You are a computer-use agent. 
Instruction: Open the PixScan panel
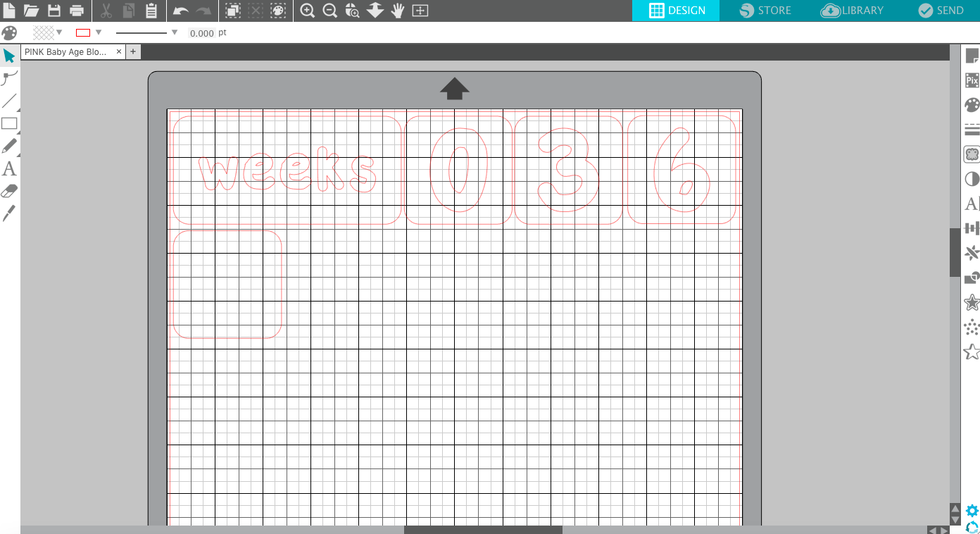[972, 80]
